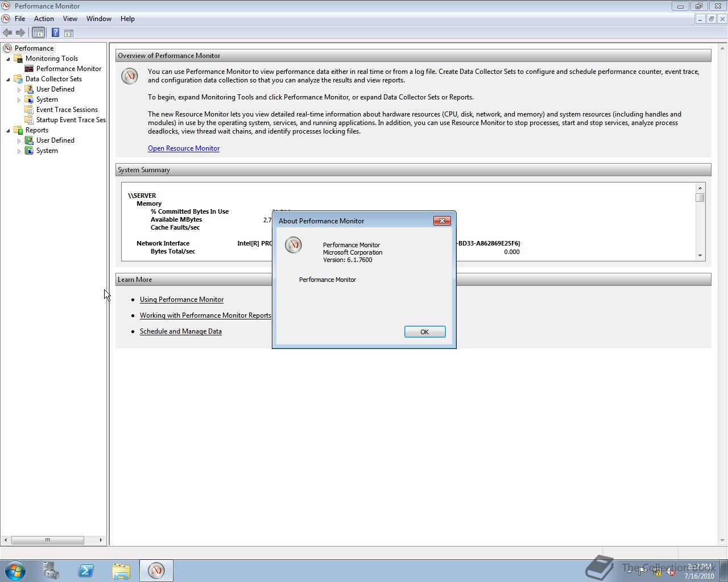728x582 pixels.
Task: Select Performance root tree label
Action: coord(34,48)
